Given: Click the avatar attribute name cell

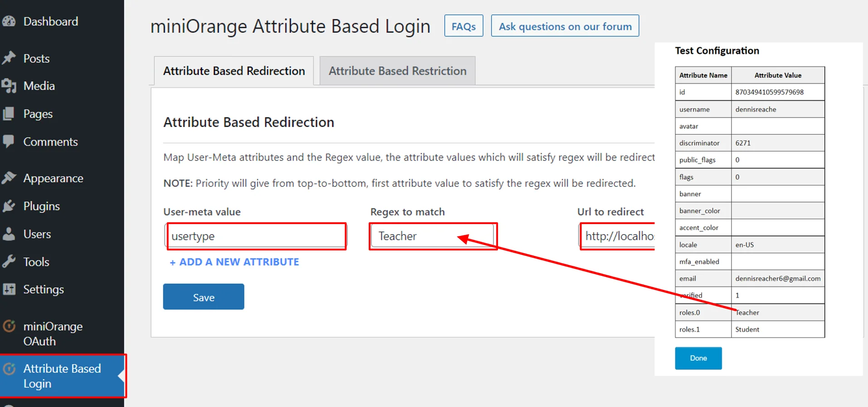Looking at the screenshot, I should click(x=703, y=126).
